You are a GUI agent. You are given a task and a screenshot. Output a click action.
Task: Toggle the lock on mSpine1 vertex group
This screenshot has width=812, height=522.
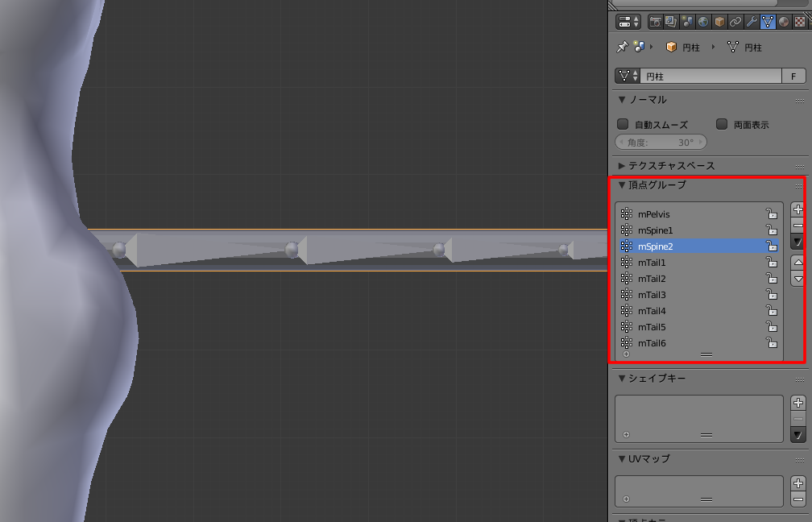[772, 230]
